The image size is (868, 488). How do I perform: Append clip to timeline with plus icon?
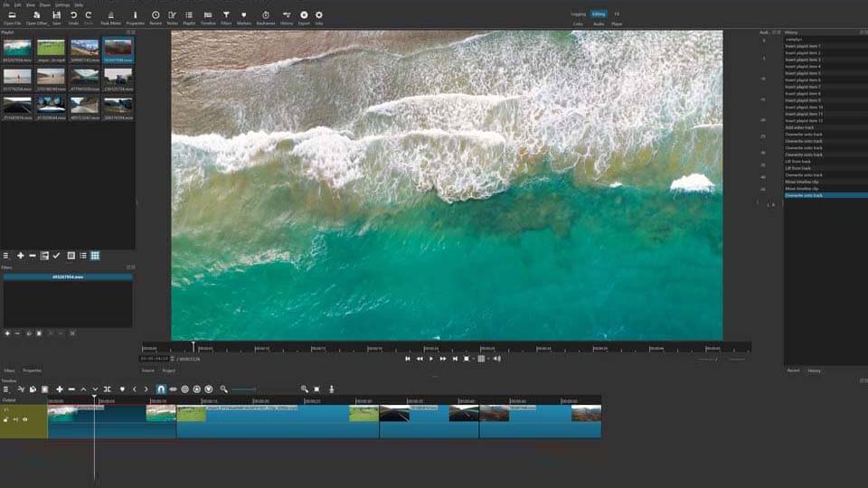[60, 389]
